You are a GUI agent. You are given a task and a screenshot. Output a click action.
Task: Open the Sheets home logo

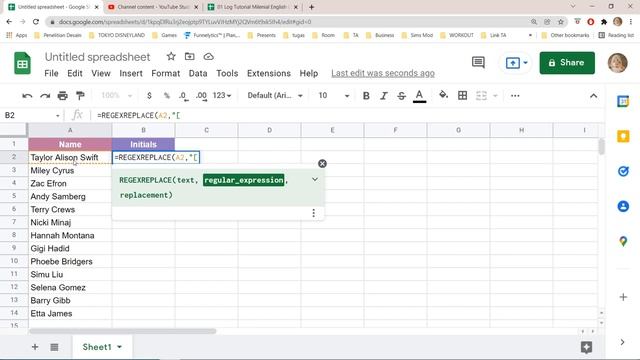tap(22, 63)
